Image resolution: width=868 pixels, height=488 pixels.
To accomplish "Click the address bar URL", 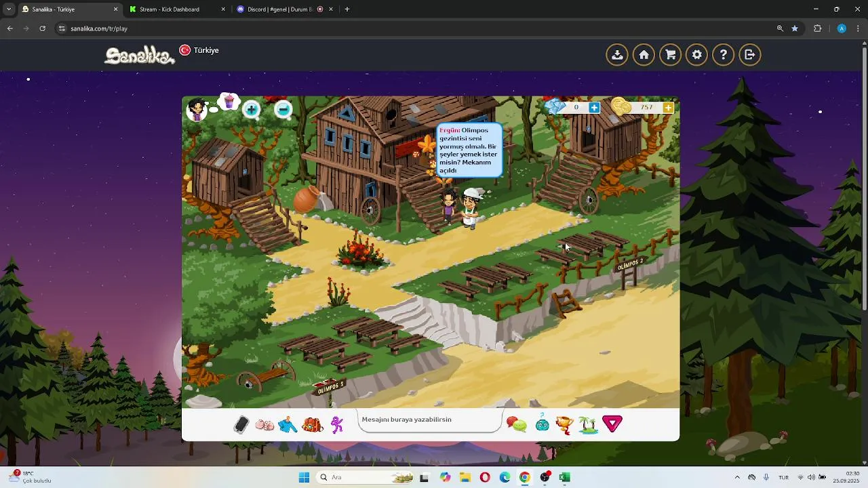I will coord(99,28).
